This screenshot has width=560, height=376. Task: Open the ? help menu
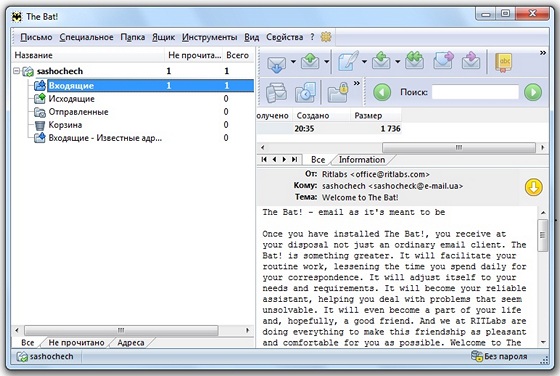312,37
